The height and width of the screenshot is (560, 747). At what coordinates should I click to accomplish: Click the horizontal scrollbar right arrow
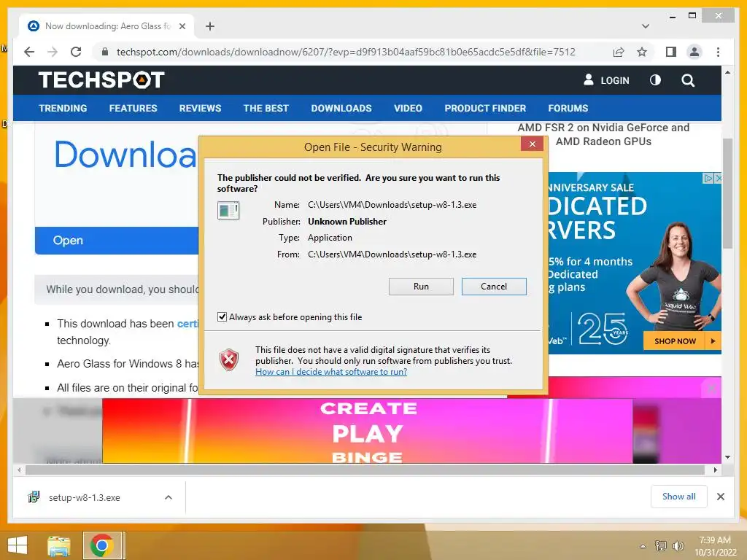pyautogui.click(x=715, y=470)
